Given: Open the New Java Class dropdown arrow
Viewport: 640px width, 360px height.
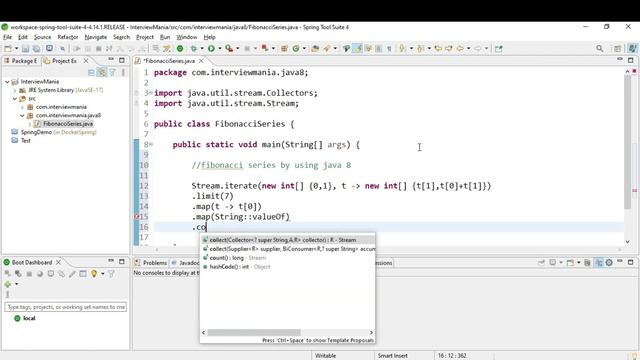Looking at the screenshot, I should click(305, 49).
